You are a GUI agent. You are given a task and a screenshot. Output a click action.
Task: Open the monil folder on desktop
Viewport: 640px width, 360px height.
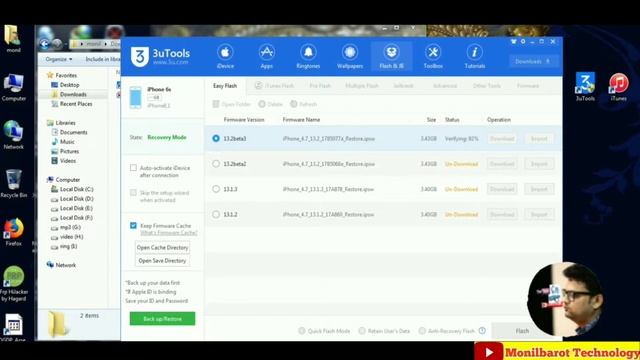[13, 39]
